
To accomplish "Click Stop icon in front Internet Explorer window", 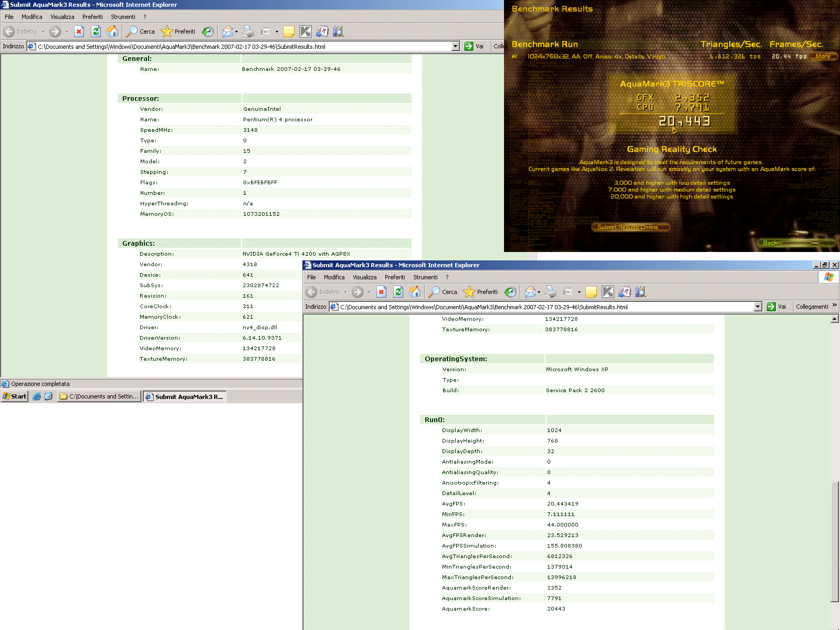I will (382, 292).
